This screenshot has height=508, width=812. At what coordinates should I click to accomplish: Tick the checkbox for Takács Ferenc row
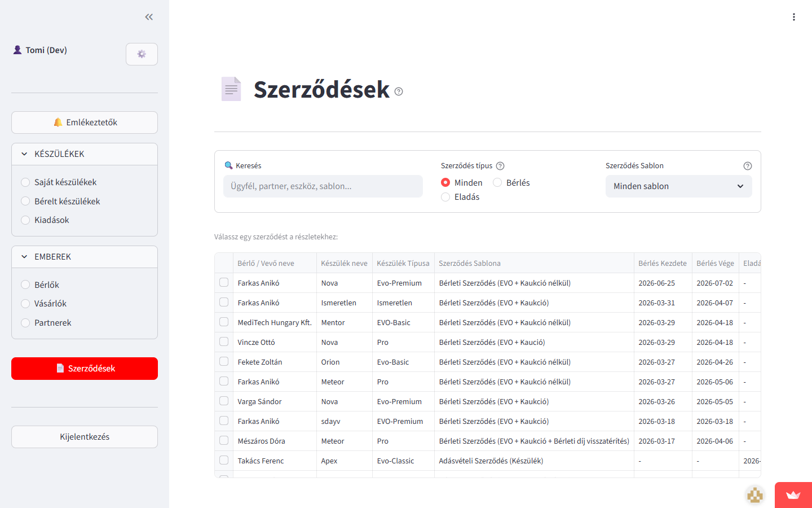coord(224,460)
